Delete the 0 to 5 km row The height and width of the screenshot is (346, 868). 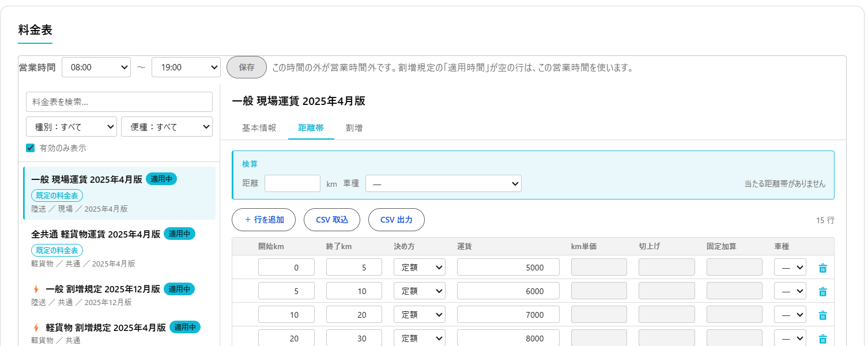(x=822, y=268)
